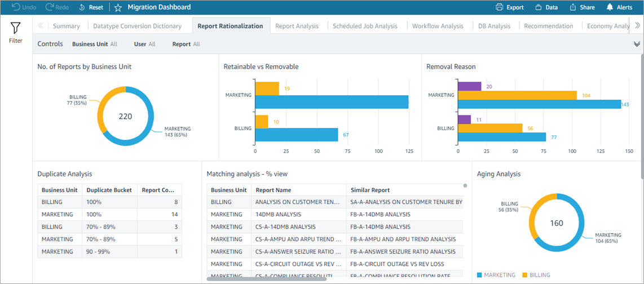This screenshot has width=644, height=284.
Task: Click the Duplicate Bucket column header
Action: pos(109,190)
